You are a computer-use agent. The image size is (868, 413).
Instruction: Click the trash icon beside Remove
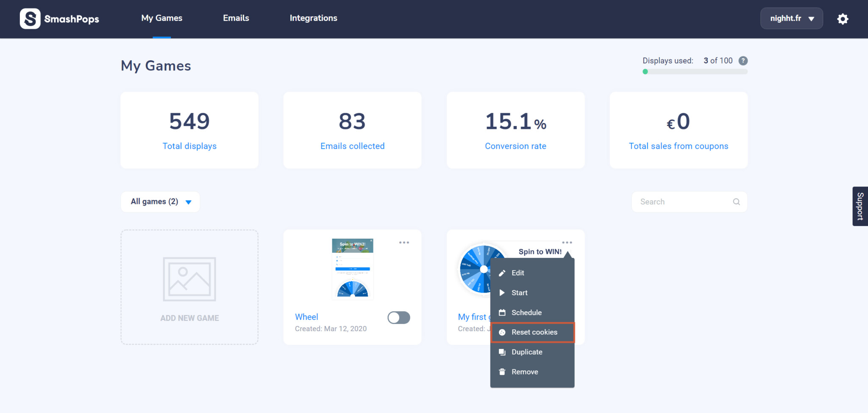click(502, 372)
